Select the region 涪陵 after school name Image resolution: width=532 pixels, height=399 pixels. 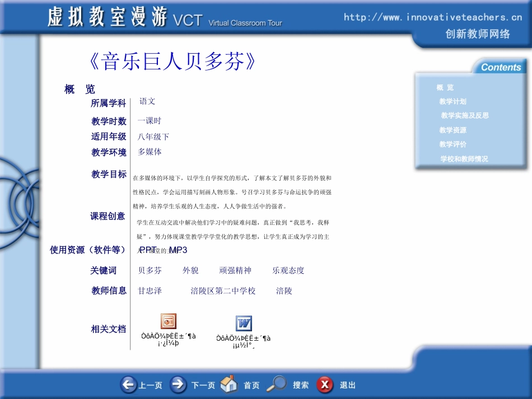(x=284, y=290)
